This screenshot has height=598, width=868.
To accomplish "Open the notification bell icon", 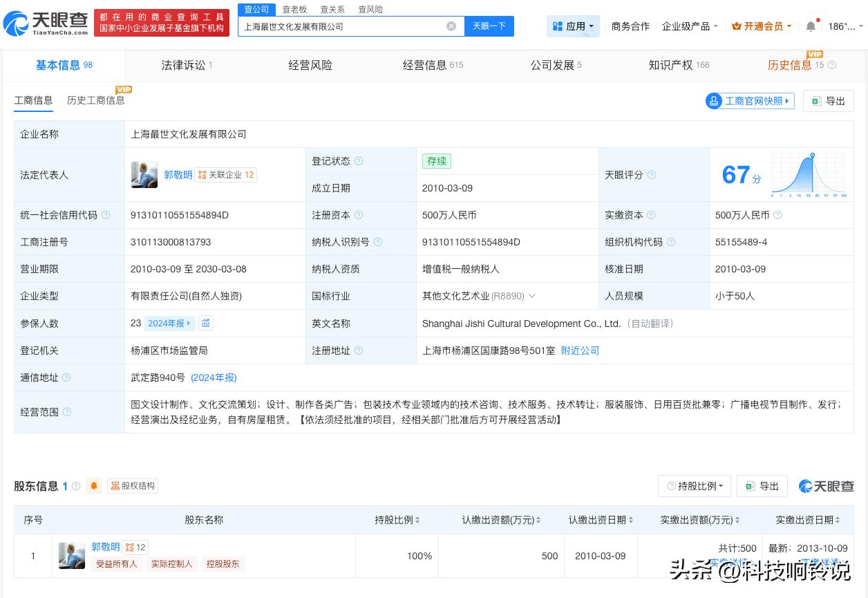I will (810, 26).
